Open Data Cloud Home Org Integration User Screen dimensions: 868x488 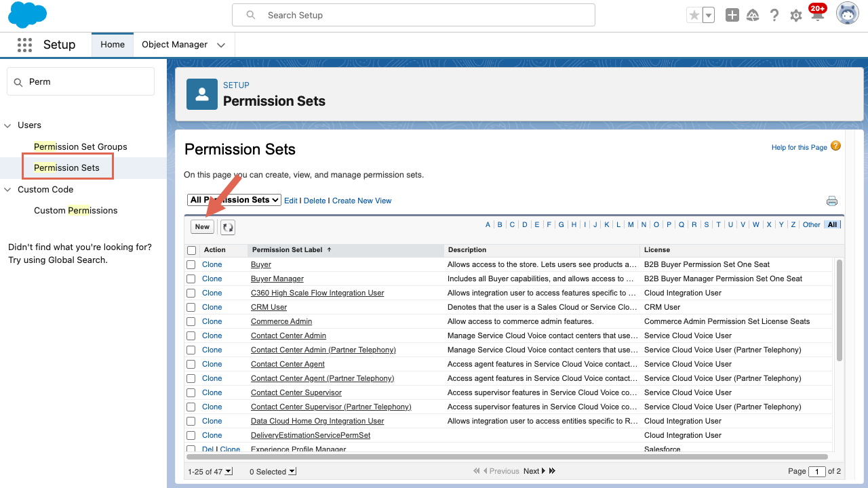[x=317, y=421]
